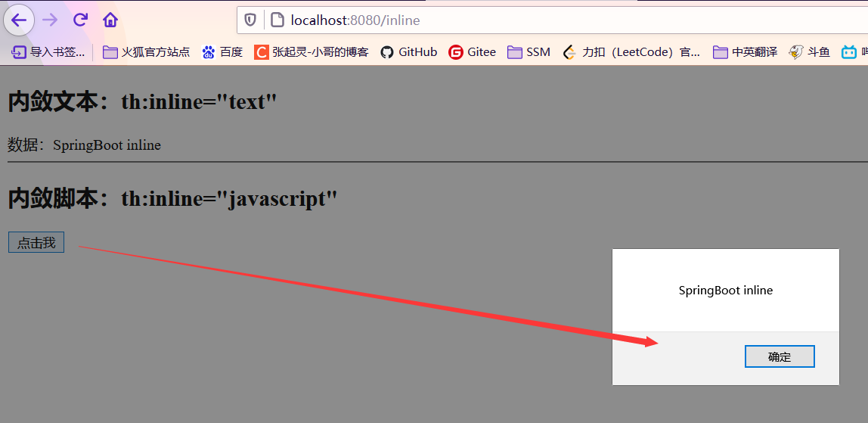
Task: Open the 导入书签 import bookmarks item
Action: coord(48,52)
